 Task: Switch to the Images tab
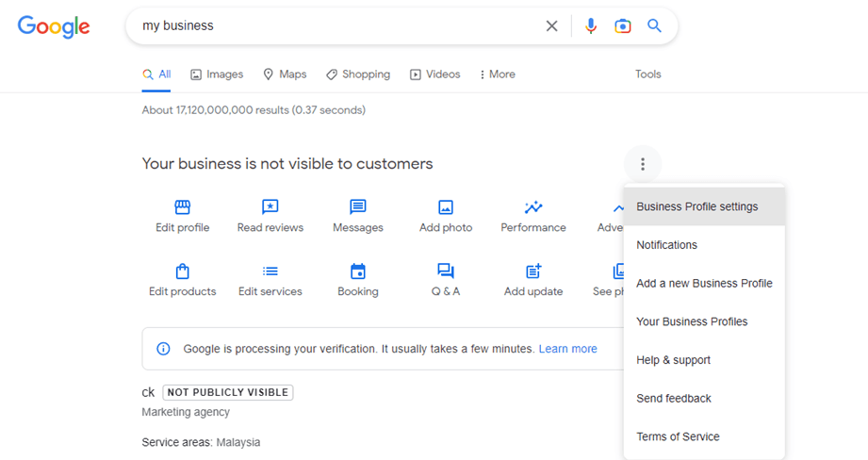pyautogui.click(x=217, y=74)
